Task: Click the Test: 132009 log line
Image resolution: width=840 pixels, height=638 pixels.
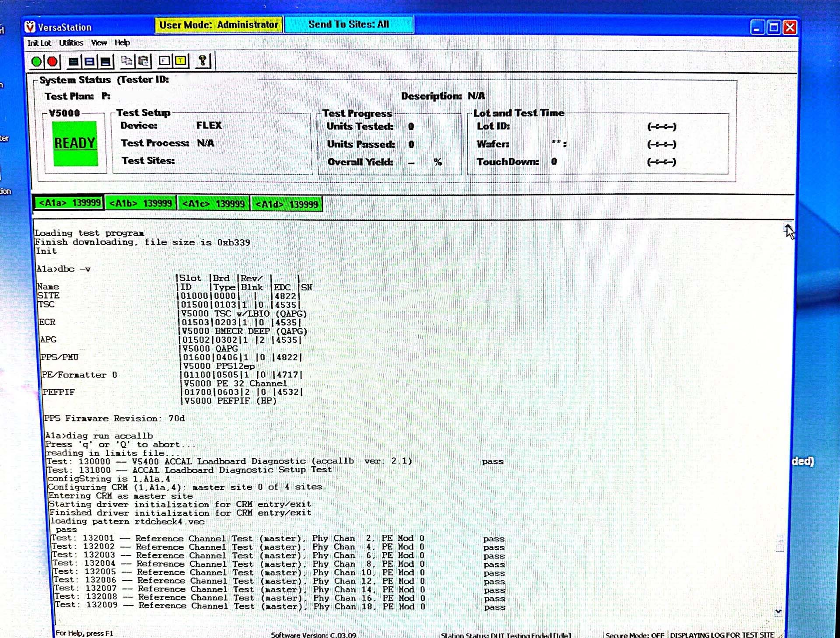Action: tap(280, 606)
